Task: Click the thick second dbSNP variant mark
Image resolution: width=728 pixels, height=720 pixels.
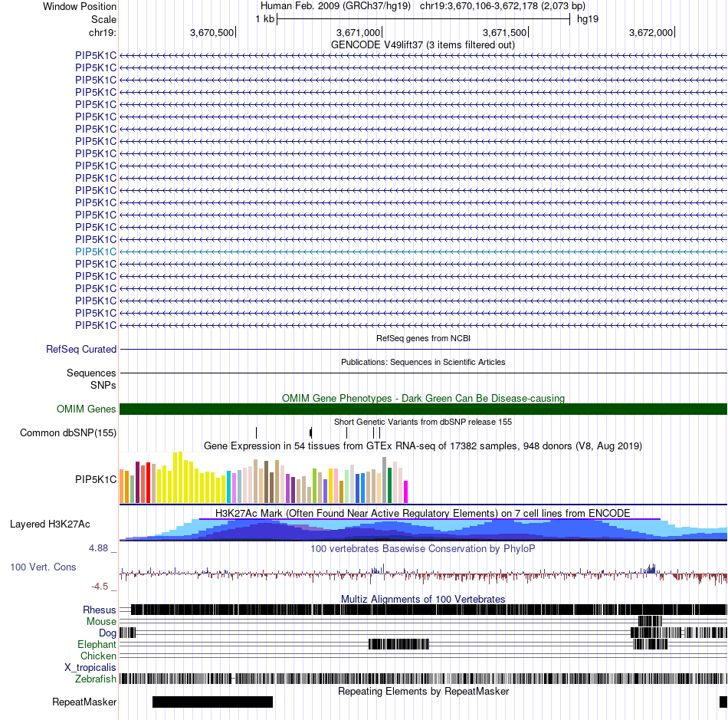Action: coord(310,433)
